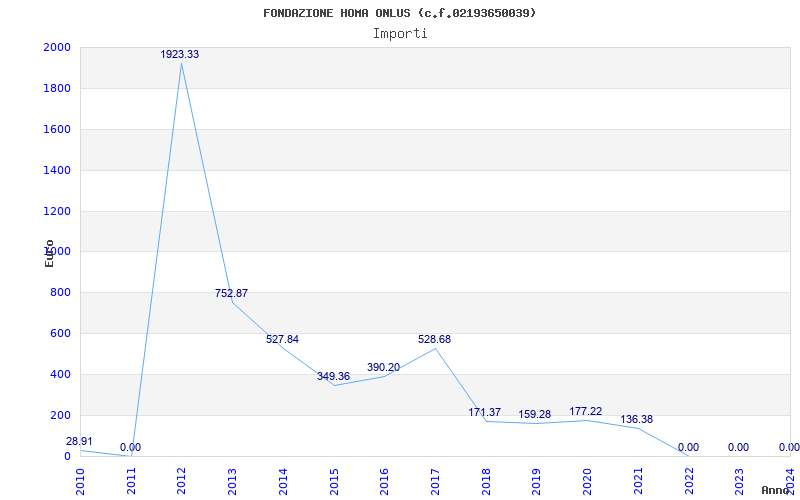Click the 2011 x-axis year label
The height and width of the screenshot is (500, 800).
point(131,481)
